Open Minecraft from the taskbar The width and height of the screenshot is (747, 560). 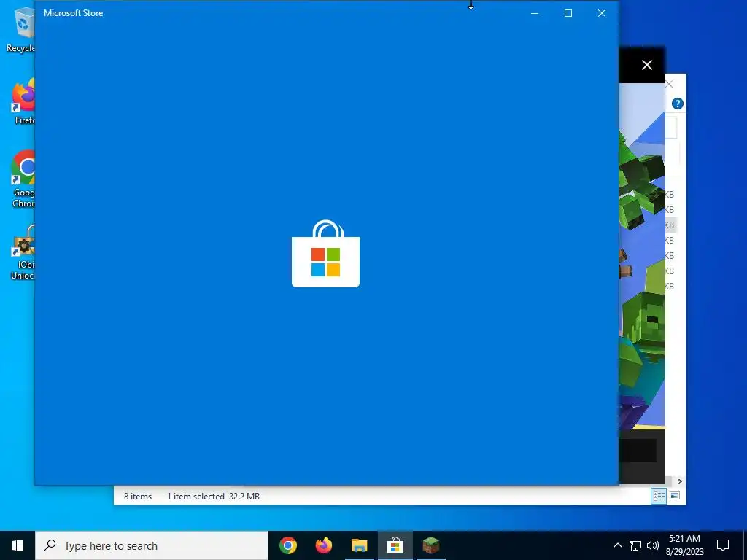pyautogui.click(x=430, y=545)
